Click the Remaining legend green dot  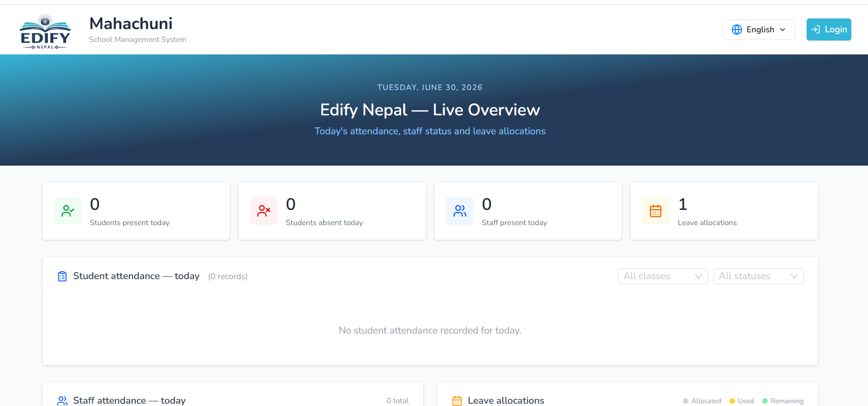pos(765,401)
